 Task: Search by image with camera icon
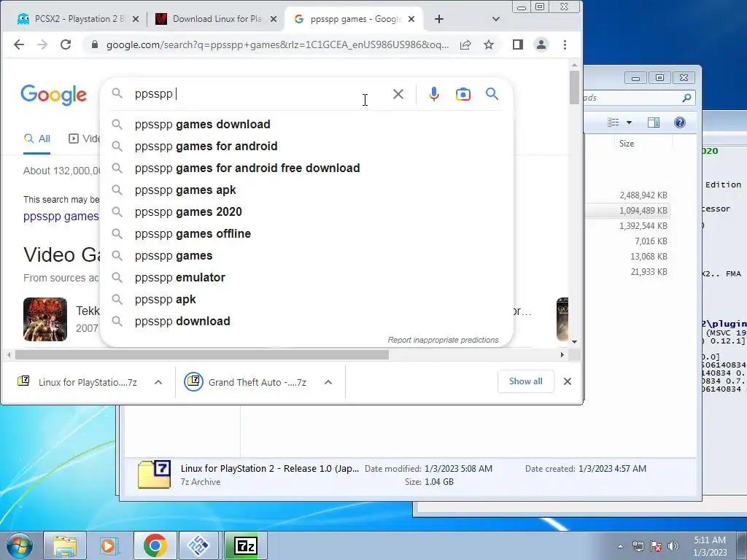point(463,94)
